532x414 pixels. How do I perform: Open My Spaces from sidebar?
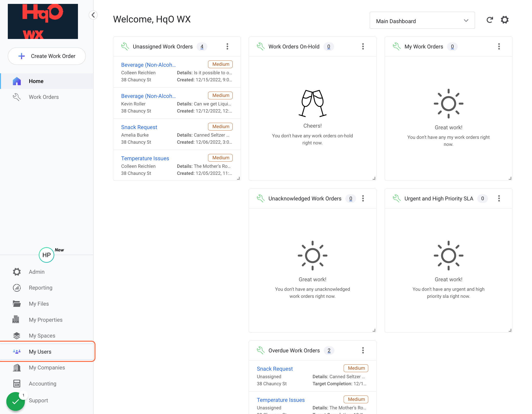coord(42,336)
